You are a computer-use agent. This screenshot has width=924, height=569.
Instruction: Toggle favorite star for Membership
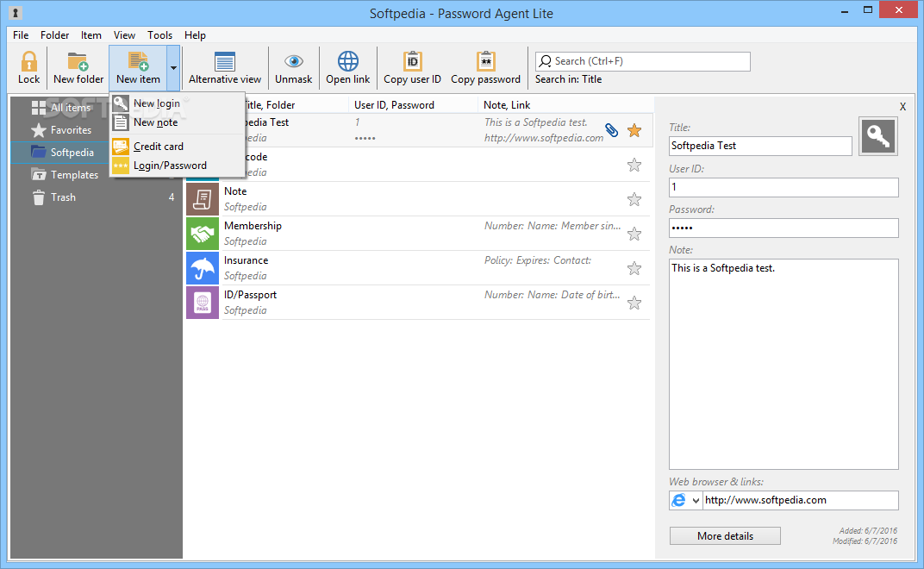click(x=634, y=234)
